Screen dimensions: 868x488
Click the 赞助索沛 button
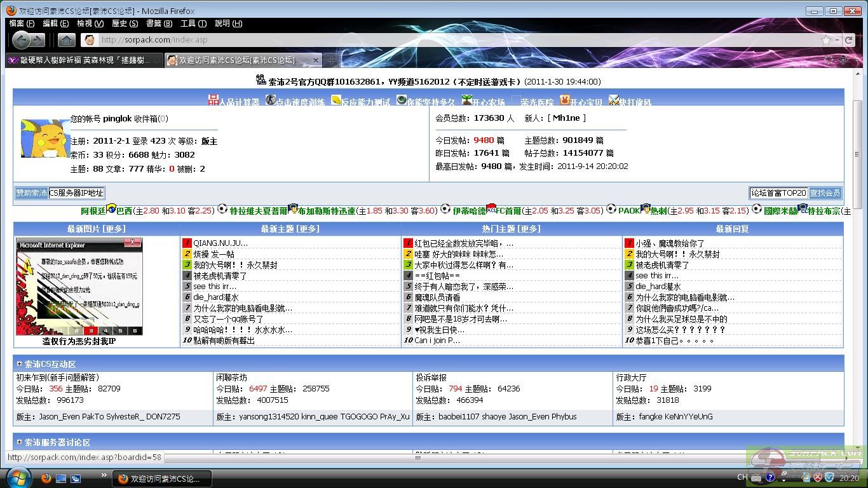pyautogui.click(x=31, y=193)
